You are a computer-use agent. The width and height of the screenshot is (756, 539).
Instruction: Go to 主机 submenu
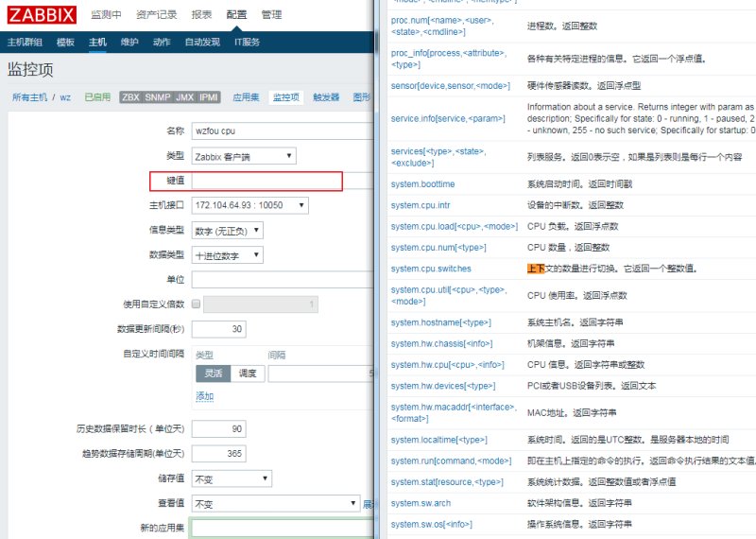[x=97, y=42]
